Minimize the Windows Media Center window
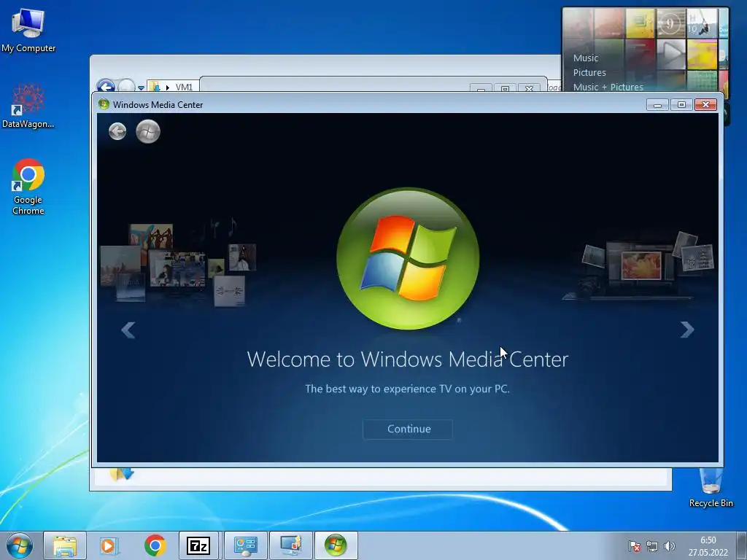The image size is (747, 560). pyautogui.click(x=657, y=105)
